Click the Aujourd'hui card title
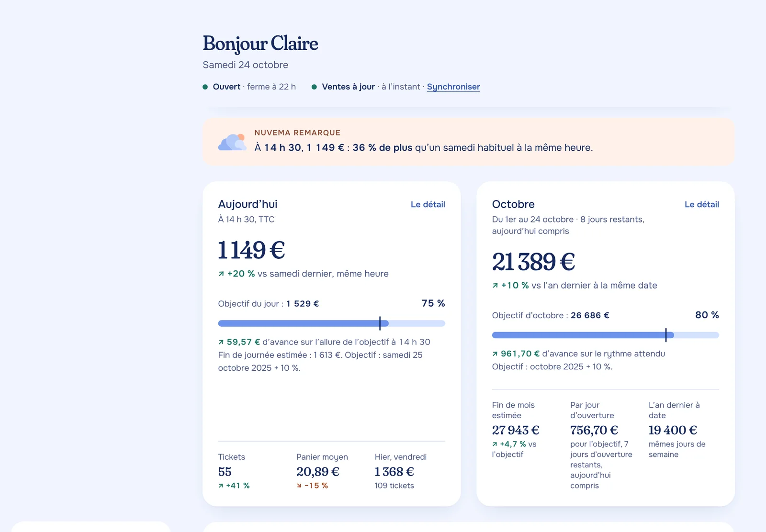This screenshot has height=532, width=766. [248, 204]
